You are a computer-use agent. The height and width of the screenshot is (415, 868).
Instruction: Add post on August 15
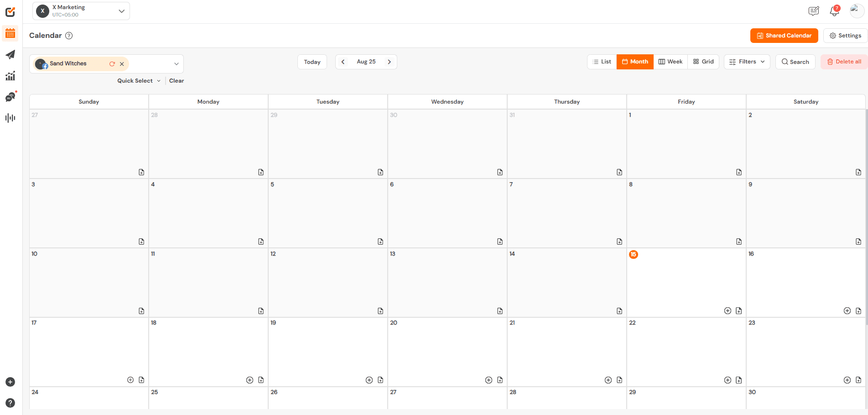(728, 311)
